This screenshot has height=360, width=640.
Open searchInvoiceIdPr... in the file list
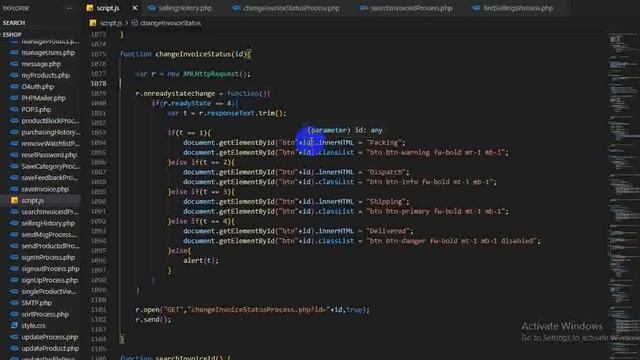[50, 212]
